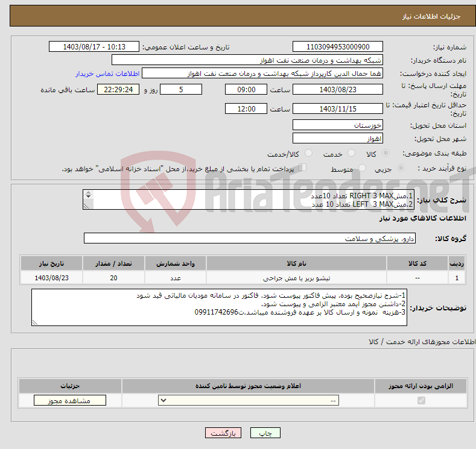Click the شرح کلی نیاز text area
The height and width of the screenshot is (449, 476).
click(249, 199)
